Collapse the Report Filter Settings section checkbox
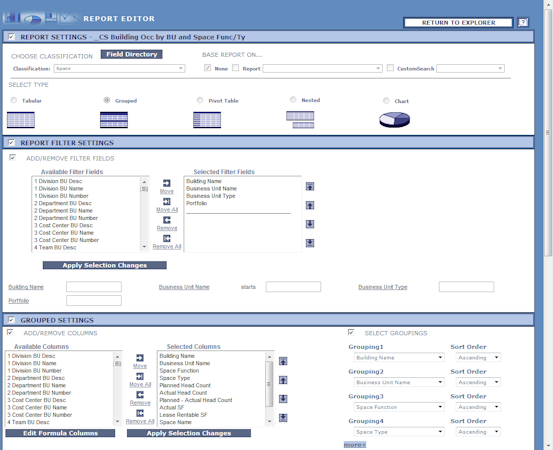Screen dimensions: 553x450 click(11, 142)
